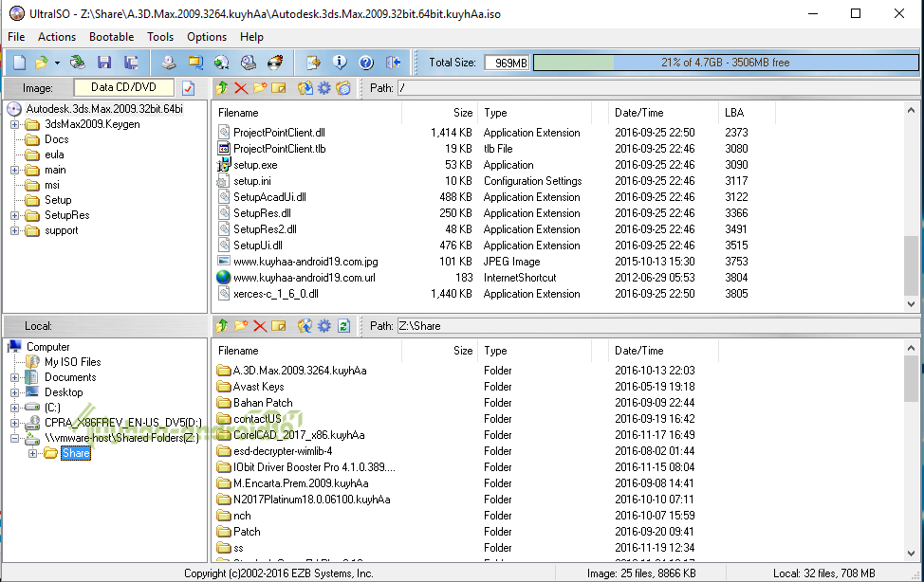Expand the 3dsMax2009.Keygen tree node
Viewport: 924px width, 582px height.
15,124
